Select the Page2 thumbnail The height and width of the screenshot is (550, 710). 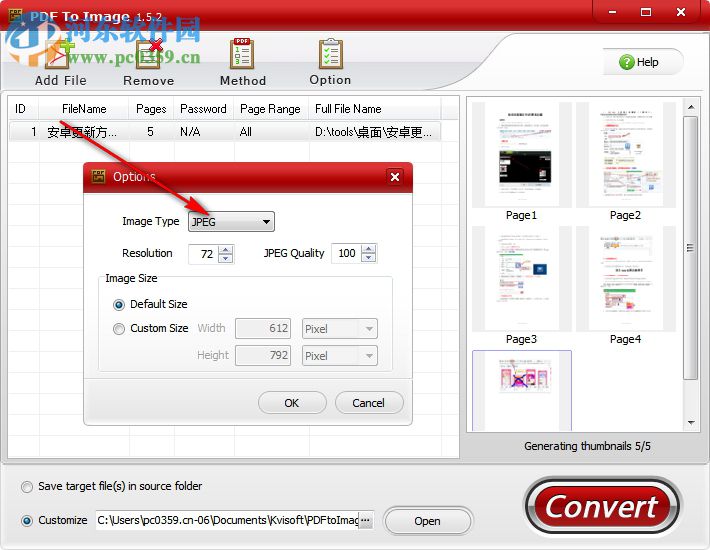pyautogui.click(x=626, y=155)
